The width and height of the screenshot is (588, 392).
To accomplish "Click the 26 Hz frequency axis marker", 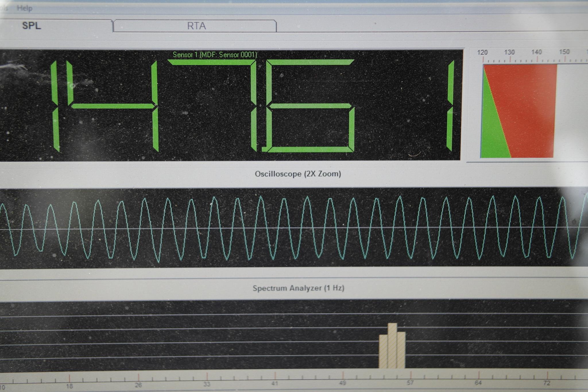I will (x=138, y=385).
